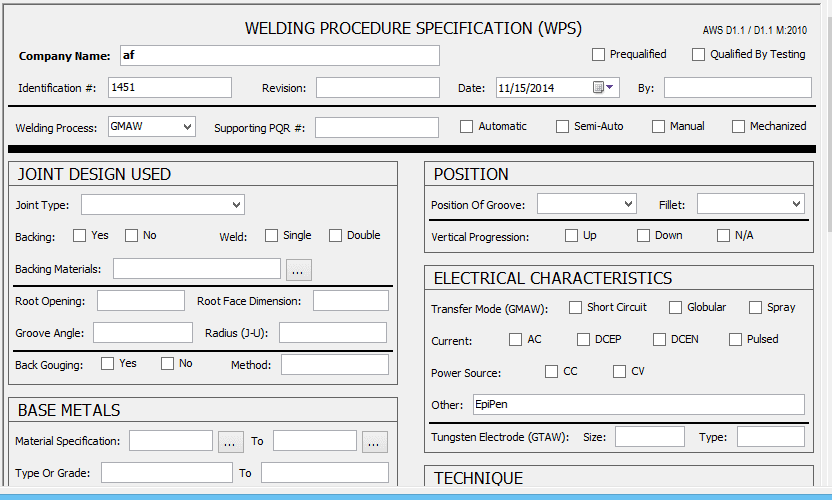Check Backing No option

(x=131, y=236)
